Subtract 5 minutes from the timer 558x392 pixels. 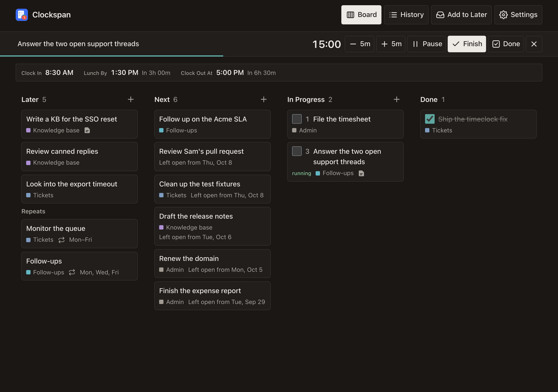coord(359,44)
